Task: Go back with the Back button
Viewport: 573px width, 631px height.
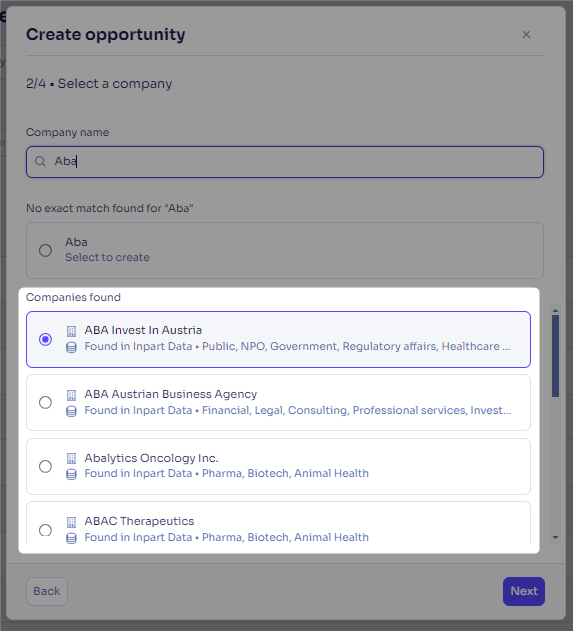Action: tap(47, 591)
